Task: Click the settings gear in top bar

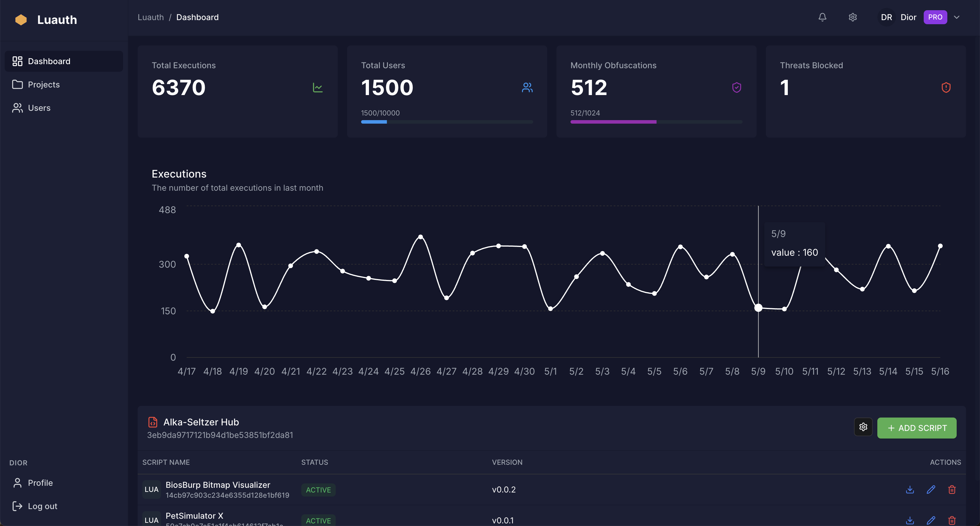Action: pyautogui.click(x=853, y=17)
